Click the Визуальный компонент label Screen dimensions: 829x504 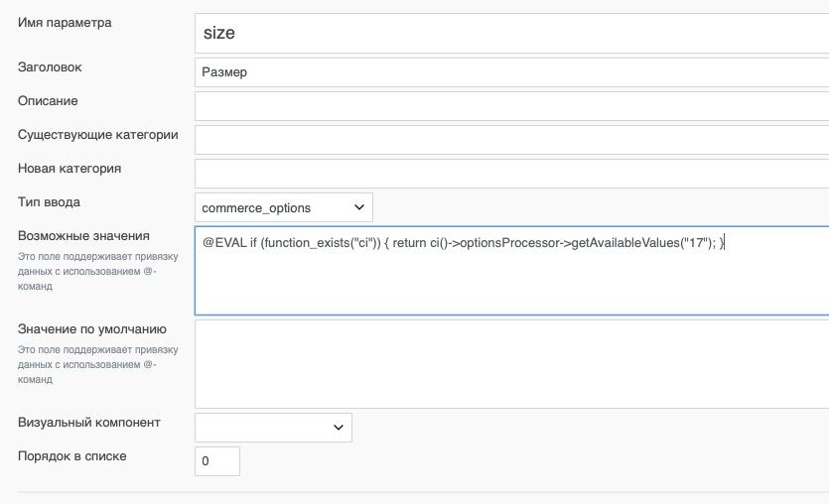point(88,423)
